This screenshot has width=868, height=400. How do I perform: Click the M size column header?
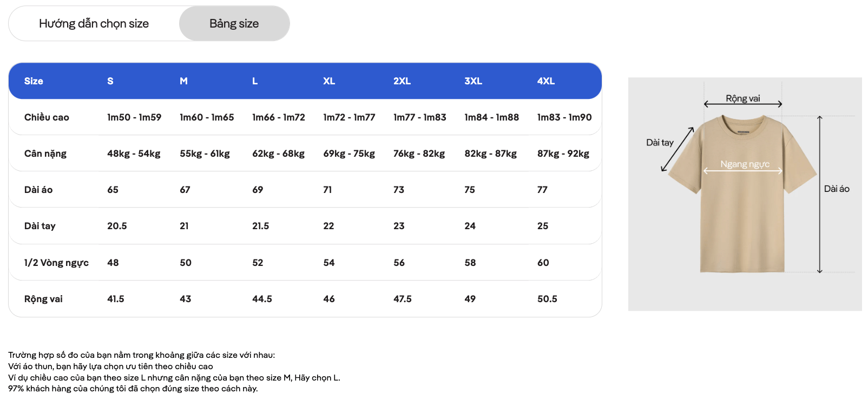(184, 81)
